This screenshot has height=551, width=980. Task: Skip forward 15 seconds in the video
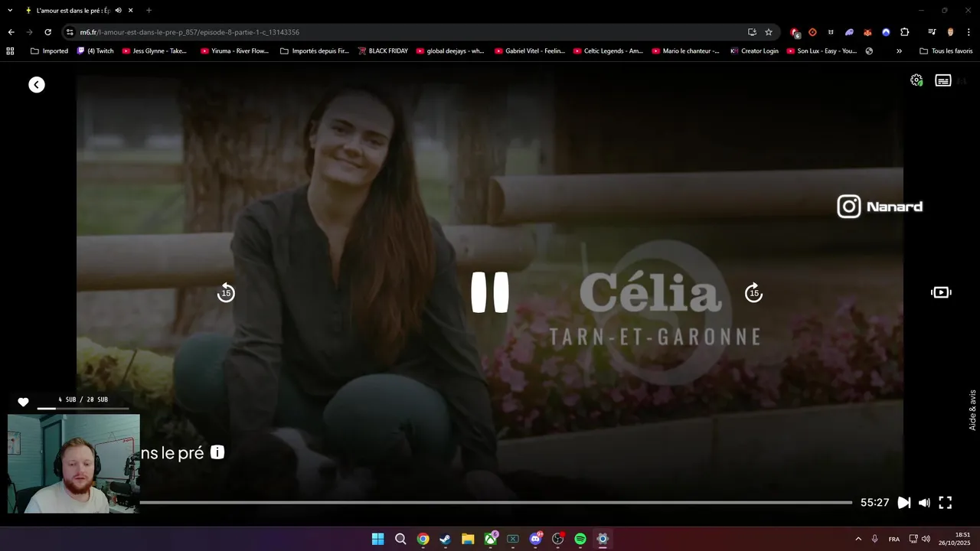[x=754, y=293]
